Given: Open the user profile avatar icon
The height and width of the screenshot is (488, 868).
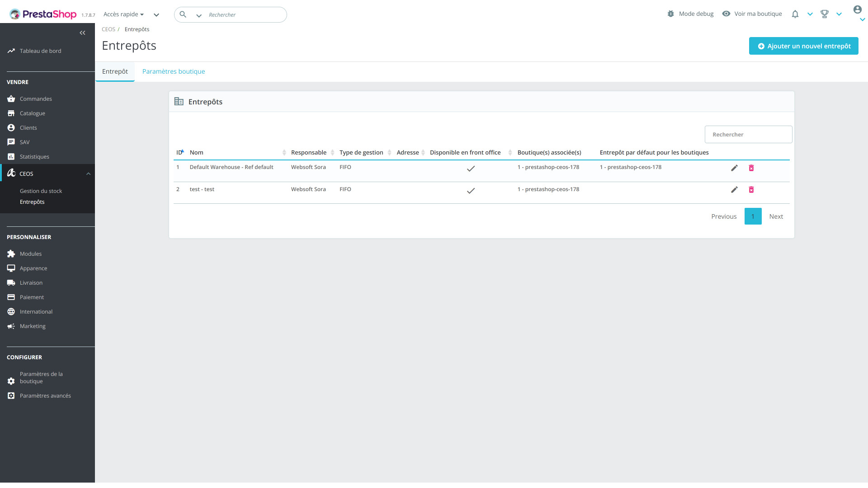Looking at the screenshot, I should (x=857, y=9).
